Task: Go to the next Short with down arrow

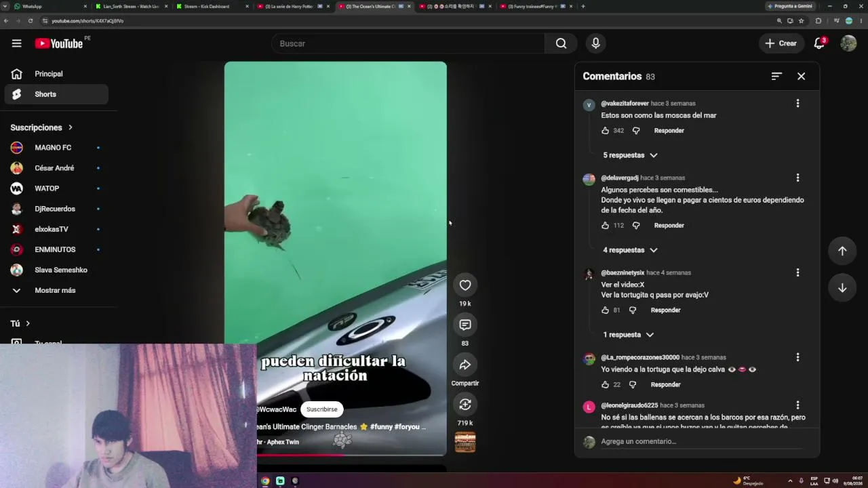Action: click(842, 288)
